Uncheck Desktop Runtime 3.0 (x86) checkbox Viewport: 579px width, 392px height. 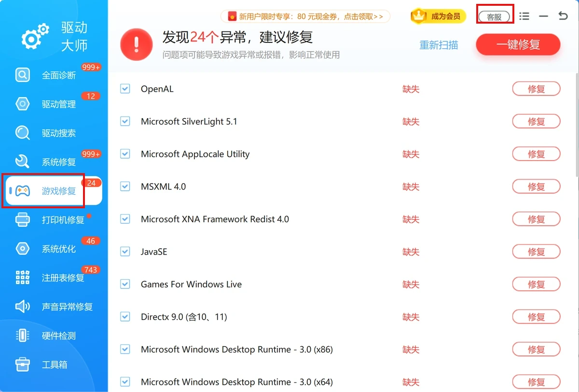coord(125,349)
